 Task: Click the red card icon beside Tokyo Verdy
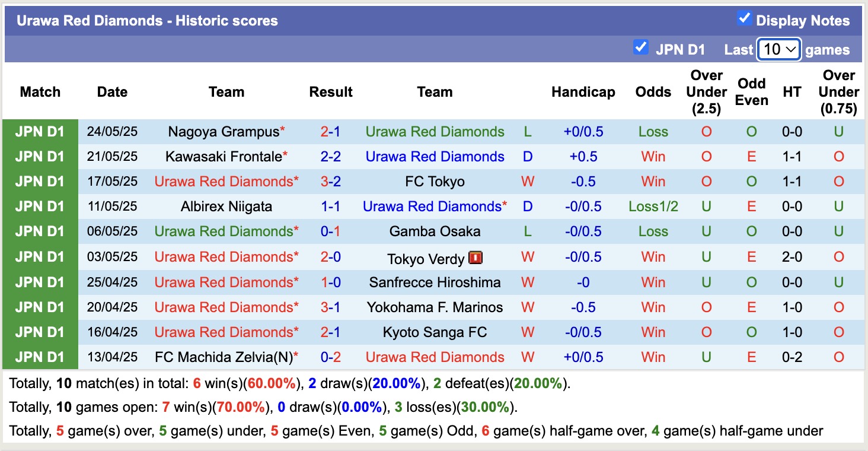[476, 258]
